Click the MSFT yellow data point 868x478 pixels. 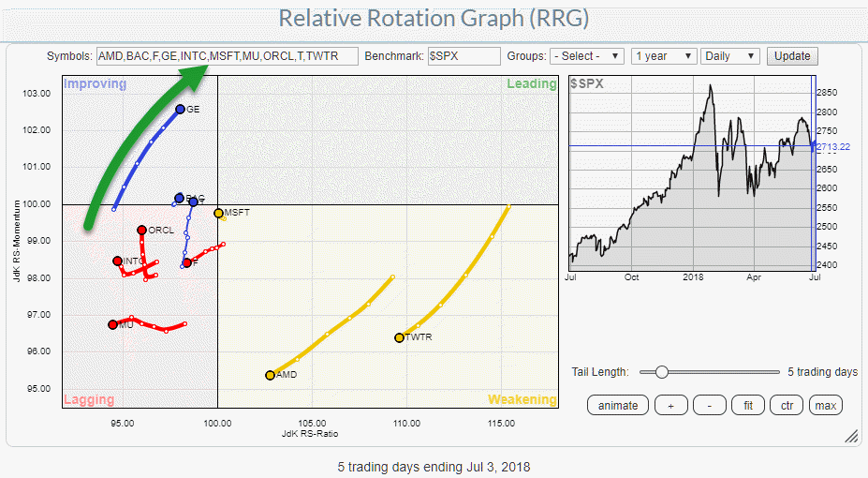pyautogui.click(x=219, y=214)
